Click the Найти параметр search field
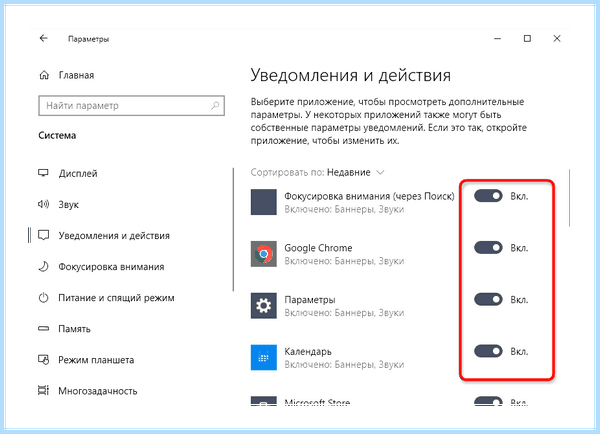 131,106
